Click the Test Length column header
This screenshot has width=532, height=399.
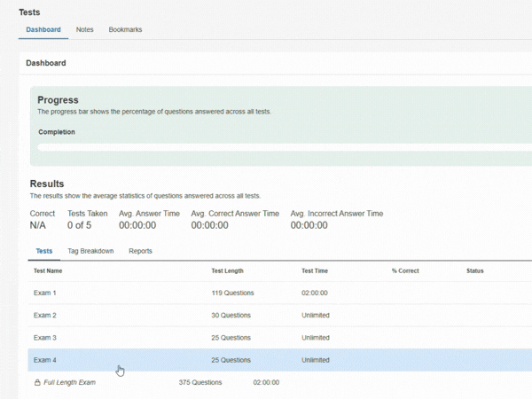point(227,270)
